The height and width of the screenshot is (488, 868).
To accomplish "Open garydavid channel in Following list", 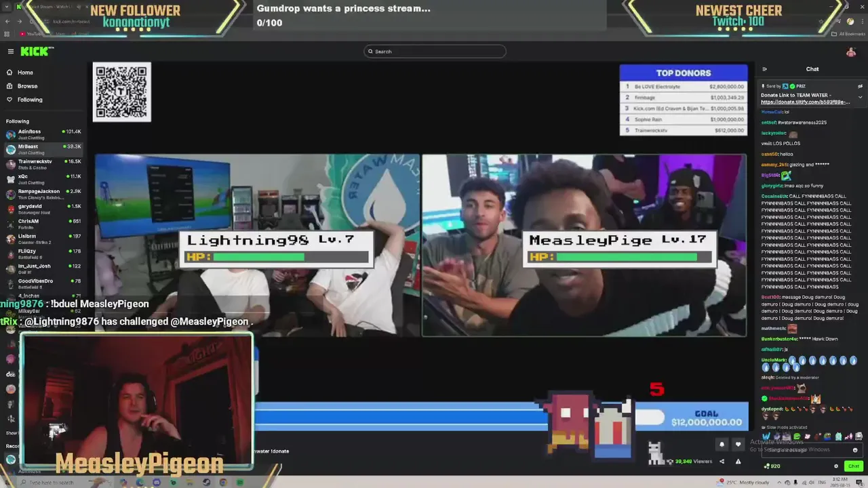I will point(43,209).
